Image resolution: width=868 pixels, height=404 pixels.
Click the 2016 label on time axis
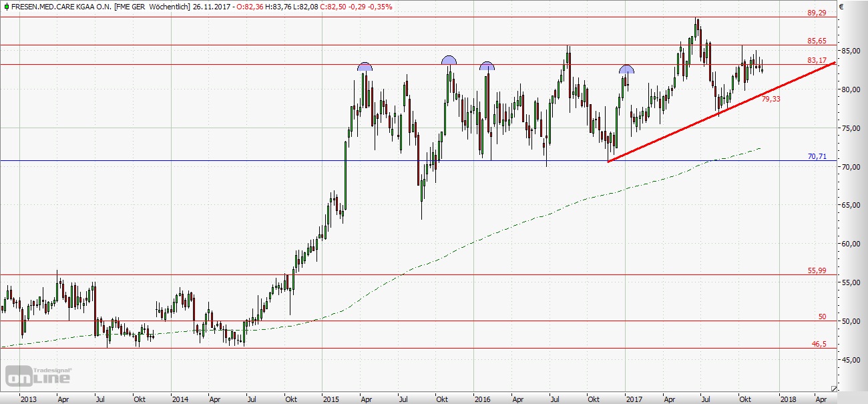coord(483,399)
